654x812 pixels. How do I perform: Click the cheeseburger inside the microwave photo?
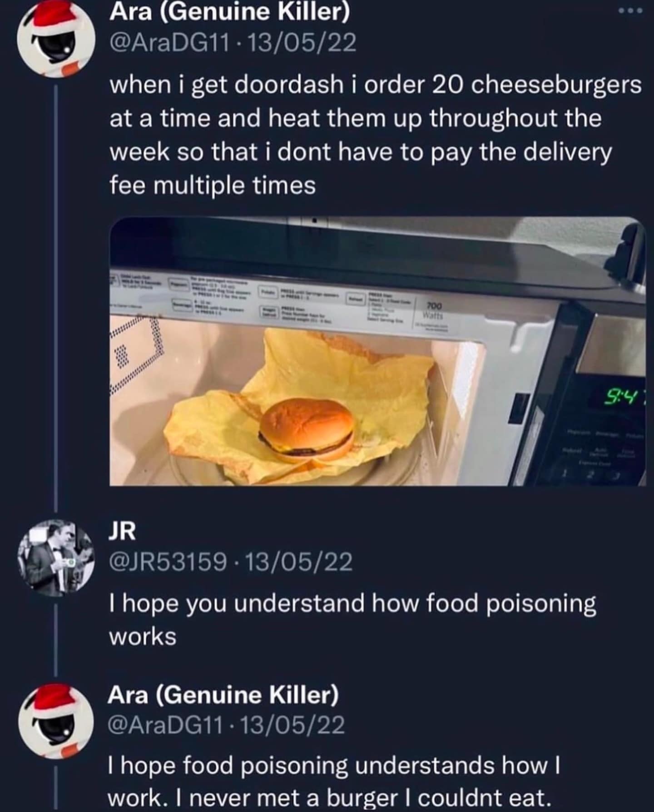coord(306,428)
